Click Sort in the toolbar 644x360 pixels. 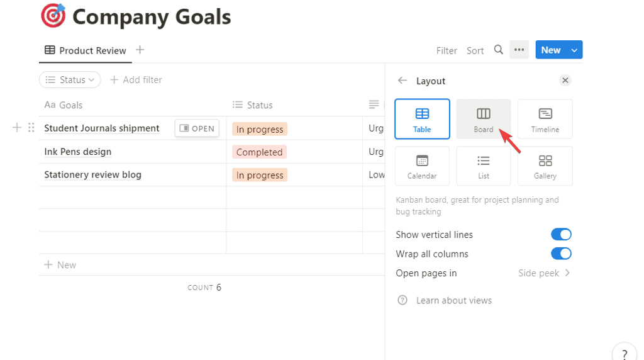(475, 50)
